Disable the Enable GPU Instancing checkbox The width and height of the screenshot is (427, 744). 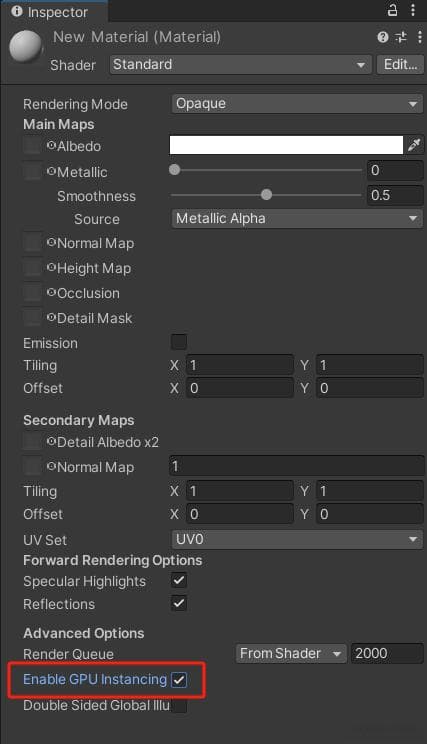[x=179, y=679]
